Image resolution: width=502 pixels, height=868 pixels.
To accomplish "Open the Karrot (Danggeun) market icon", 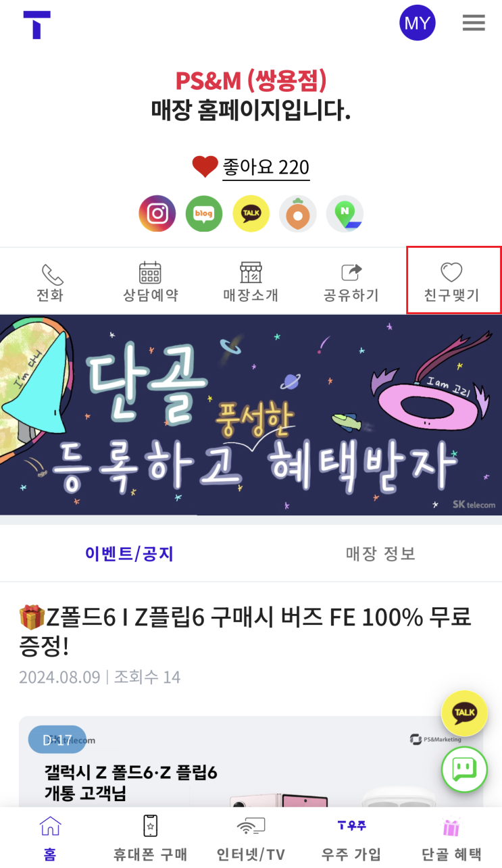I will click(x=298, y=213).
